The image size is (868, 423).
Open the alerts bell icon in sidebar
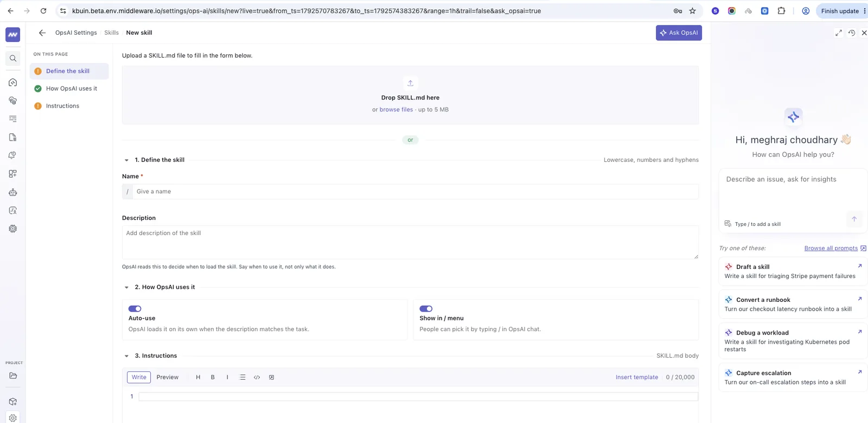(x=13, y=155)
